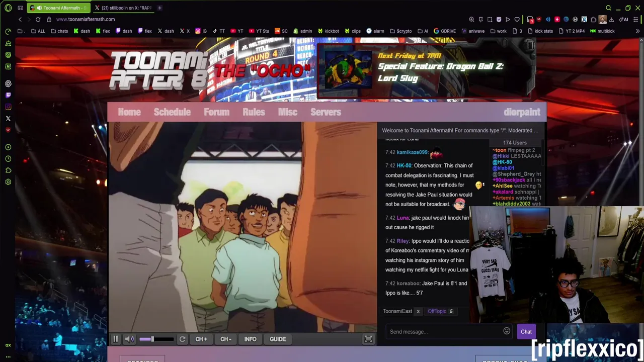Open the INFO panel in player
This screenshot has width=644, height=362.
(x=250, y=339)
